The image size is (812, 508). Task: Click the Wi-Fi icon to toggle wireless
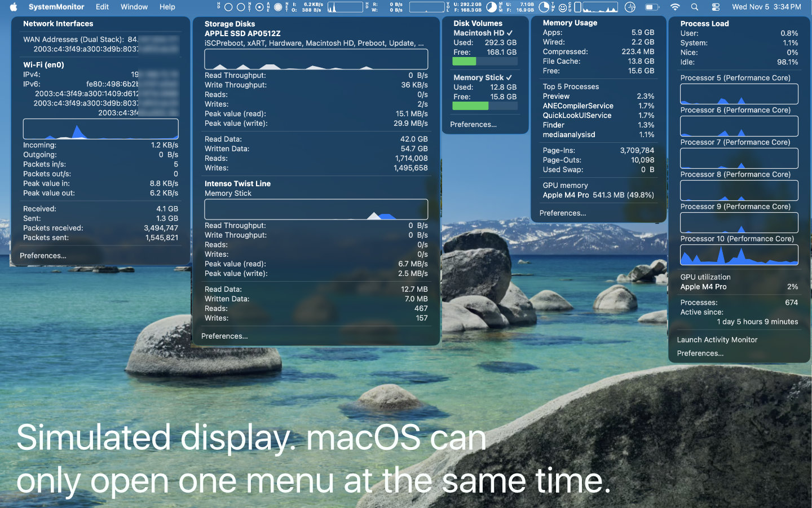674,7
